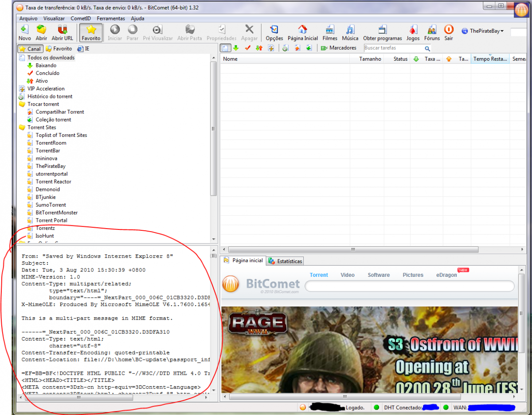
Task: Show all tasks filter icon
Action: coord(226,48)
